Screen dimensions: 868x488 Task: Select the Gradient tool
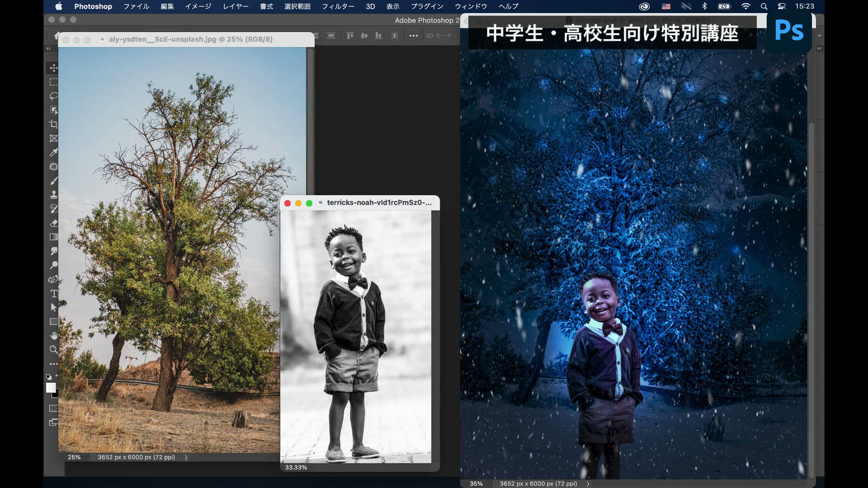pos(53,237)
